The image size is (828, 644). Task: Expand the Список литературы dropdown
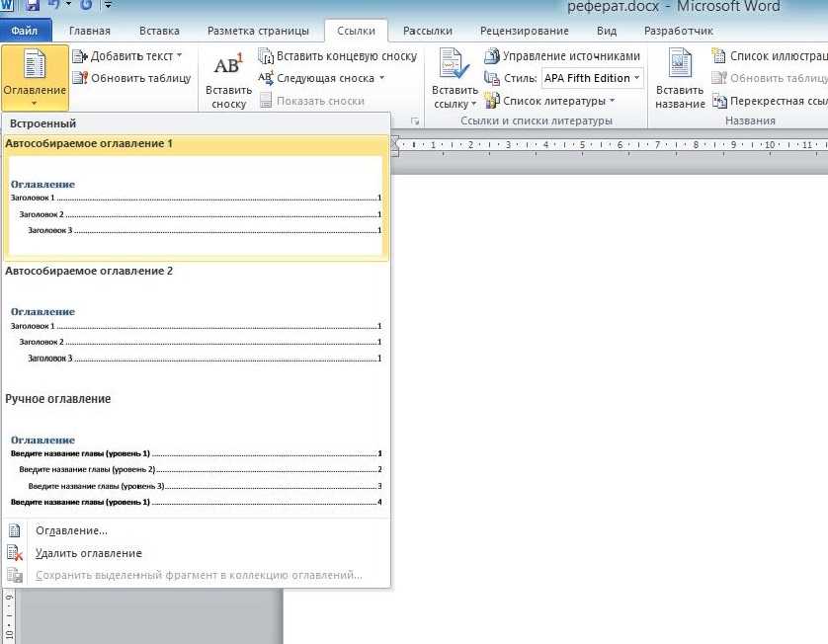click(612, 101)
